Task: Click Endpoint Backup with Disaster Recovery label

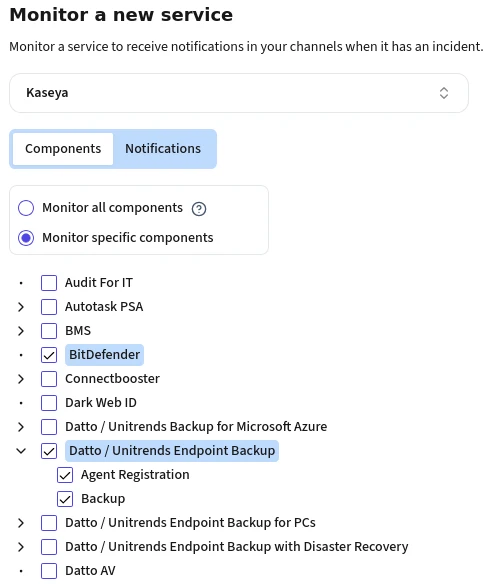Action: [237, 547]
